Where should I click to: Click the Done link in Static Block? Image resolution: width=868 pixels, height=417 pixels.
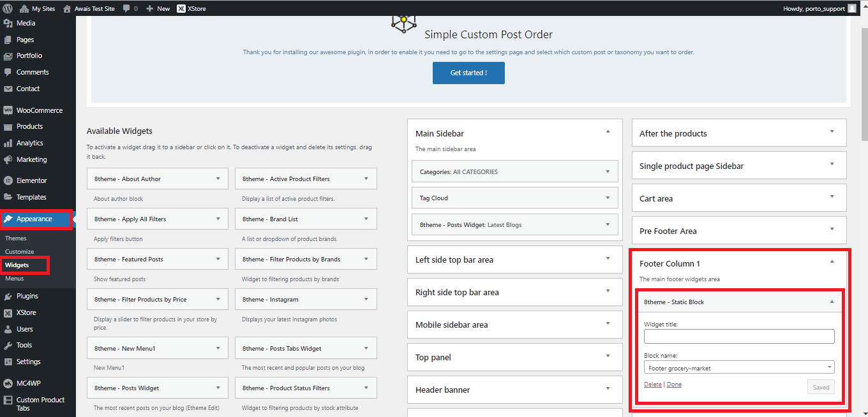[674, 384]
